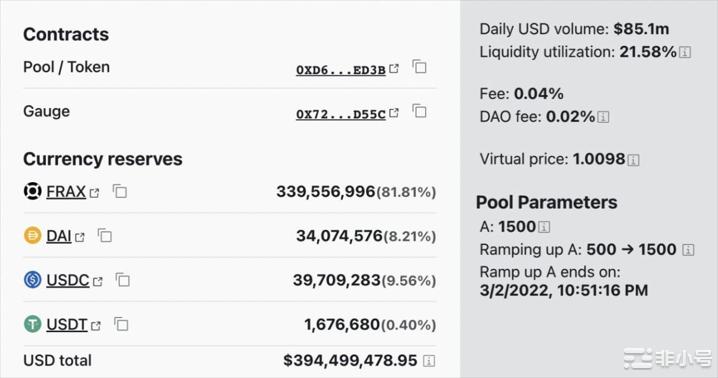
Task: Show info for DAO fee
Action: click(604, 117)
